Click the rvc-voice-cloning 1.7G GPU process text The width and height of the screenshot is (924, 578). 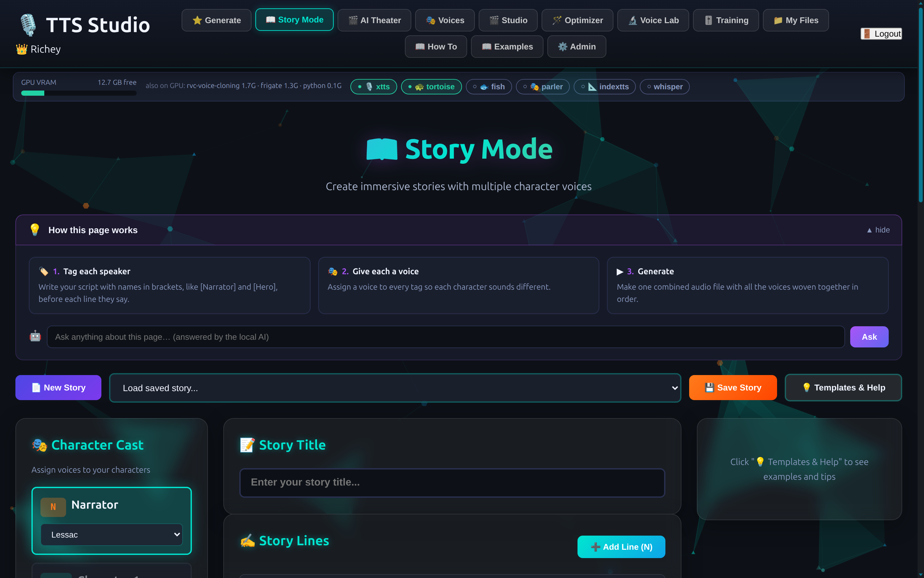tap(221, 86)
